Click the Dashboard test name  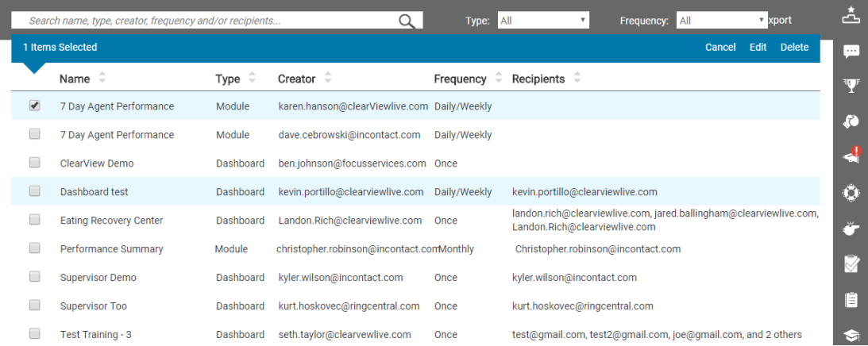95,192
